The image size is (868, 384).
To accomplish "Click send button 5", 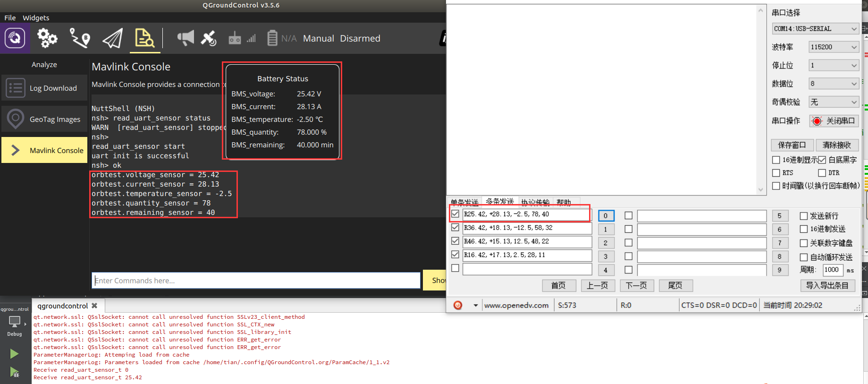I will point(780,216).
